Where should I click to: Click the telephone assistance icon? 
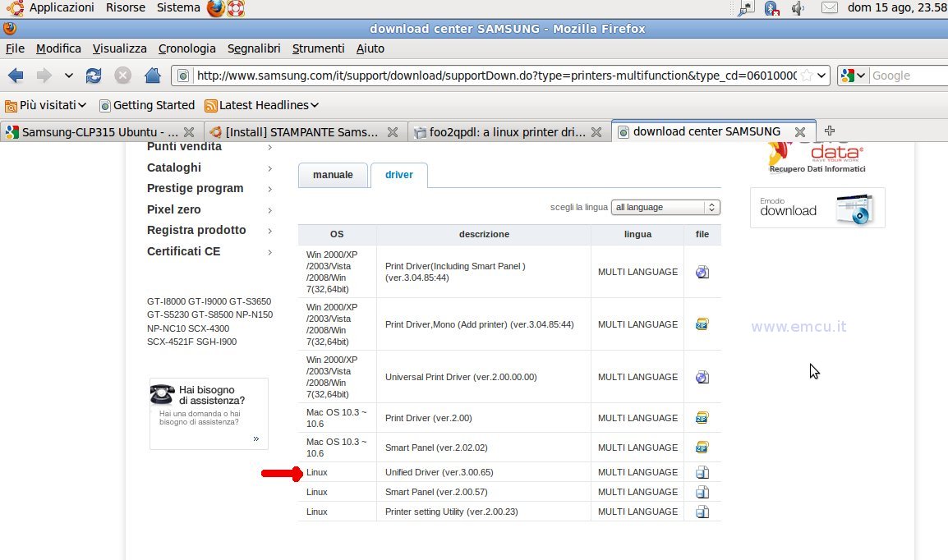pyautogui.click(x=162, y=394)
